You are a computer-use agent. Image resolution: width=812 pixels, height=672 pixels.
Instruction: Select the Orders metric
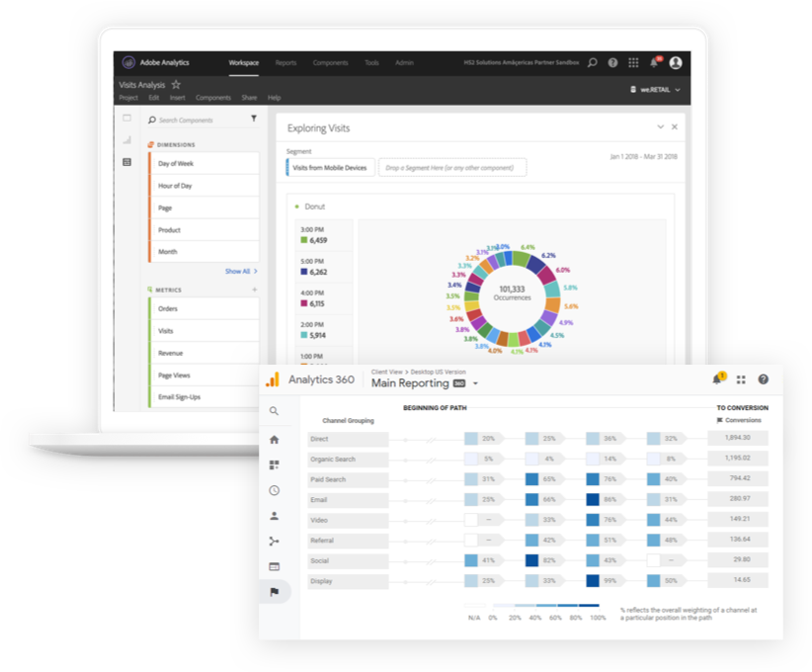point(204,308)
